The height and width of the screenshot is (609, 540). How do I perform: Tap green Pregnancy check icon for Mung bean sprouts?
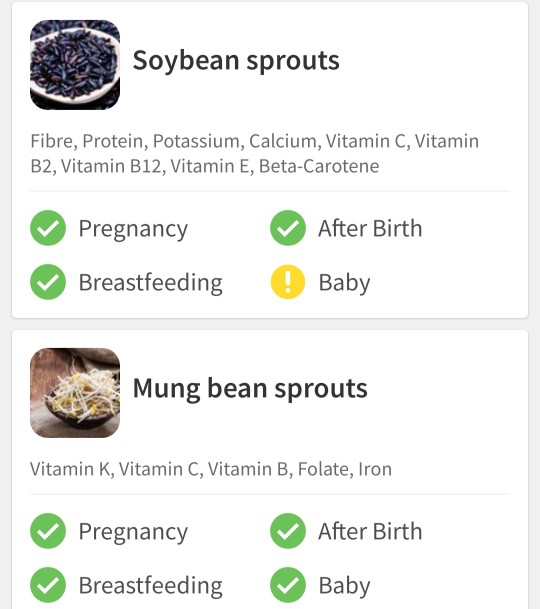point(48,531)
